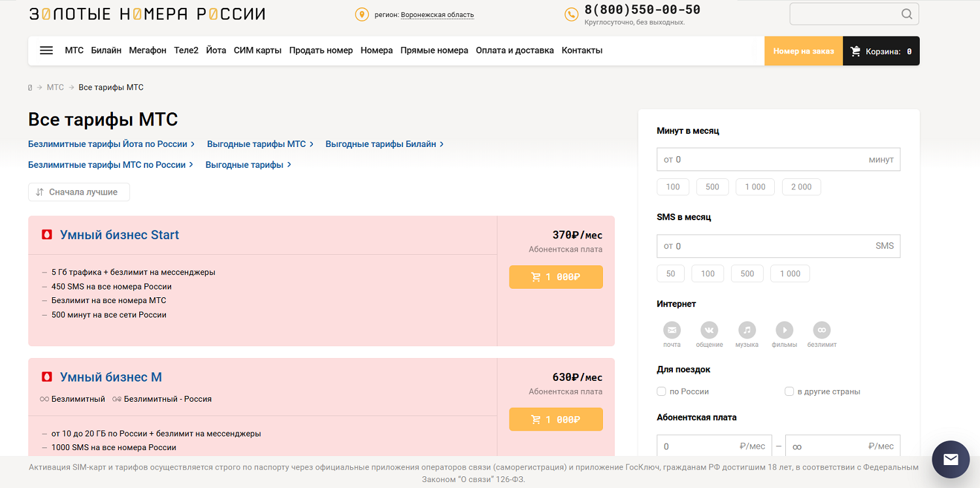Open the mail chat bubble icon
The image size is (980, 488).
[951, 460]
